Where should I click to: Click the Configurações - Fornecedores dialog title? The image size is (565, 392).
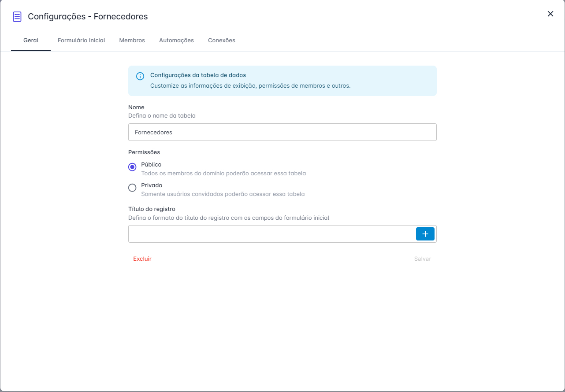(x=88, y=17)
